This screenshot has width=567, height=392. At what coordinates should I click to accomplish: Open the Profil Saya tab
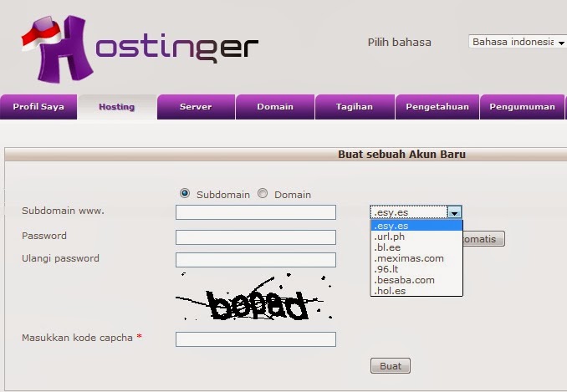click(38, 107)
